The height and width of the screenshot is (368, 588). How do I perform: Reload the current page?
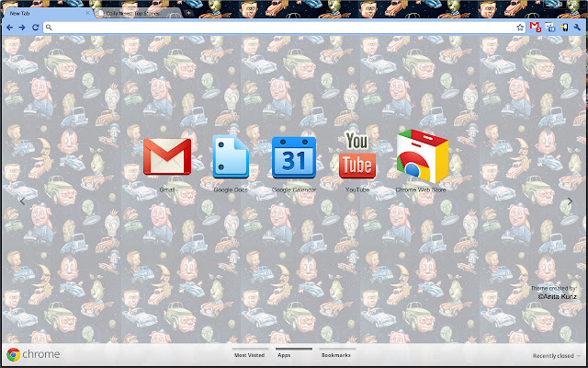[x=35, y=28]
